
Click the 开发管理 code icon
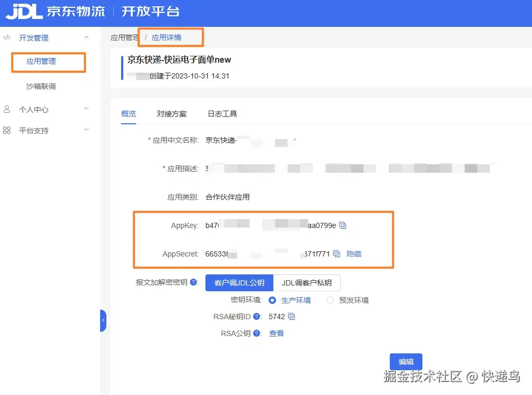click(x=7, y=37)
